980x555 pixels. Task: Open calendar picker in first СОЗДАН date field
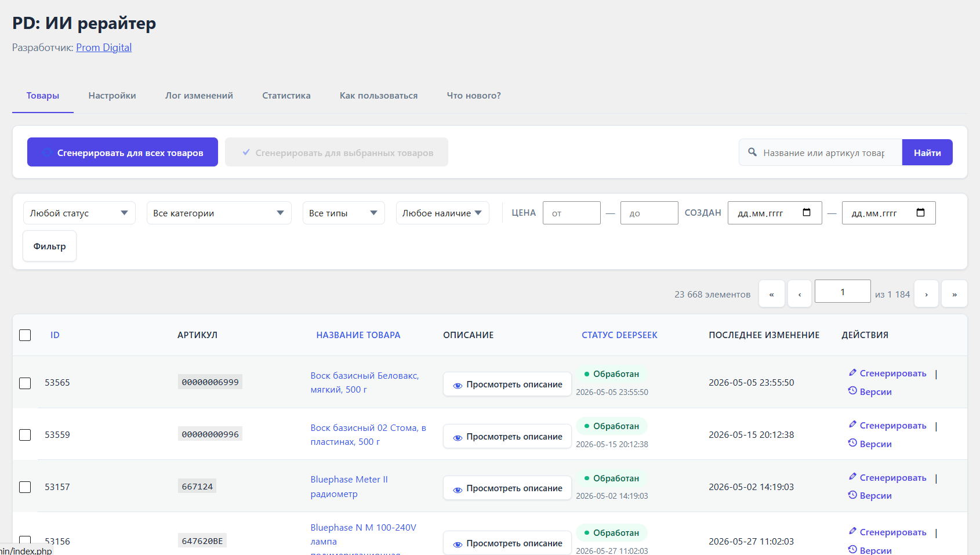point(806,212)
